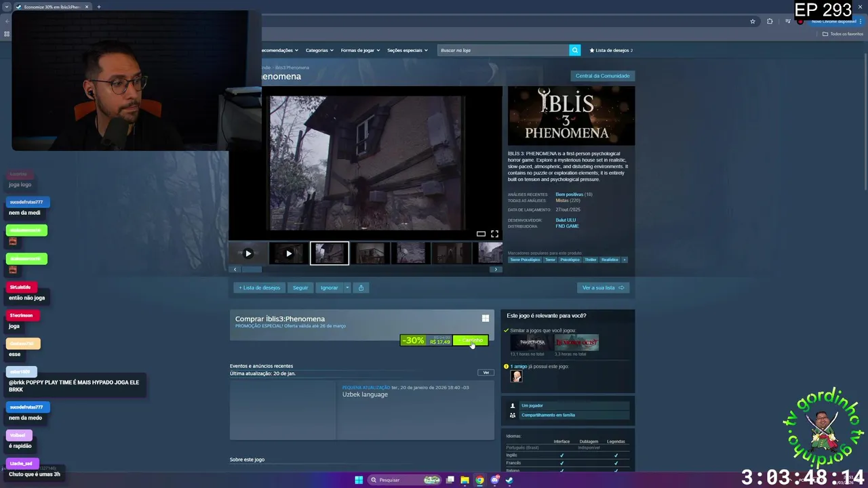Viewport: 868px width, 488px height.
Task: Open the Categorias menu
Action: click(x=319, y=50)
